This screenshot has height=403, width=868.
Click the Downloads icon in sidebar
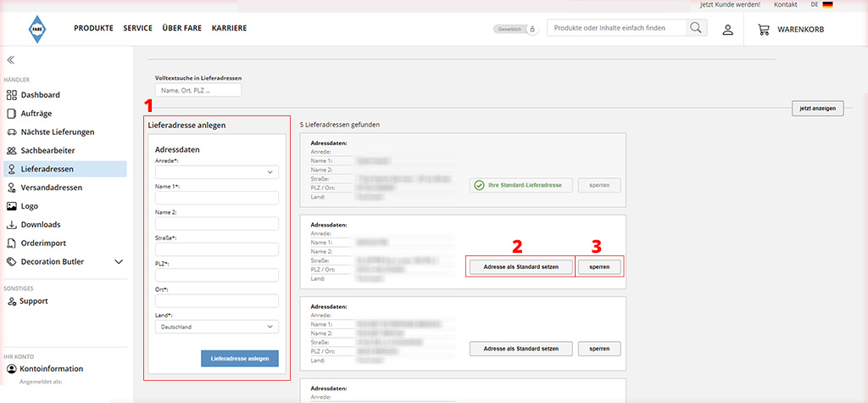point(12,225)
